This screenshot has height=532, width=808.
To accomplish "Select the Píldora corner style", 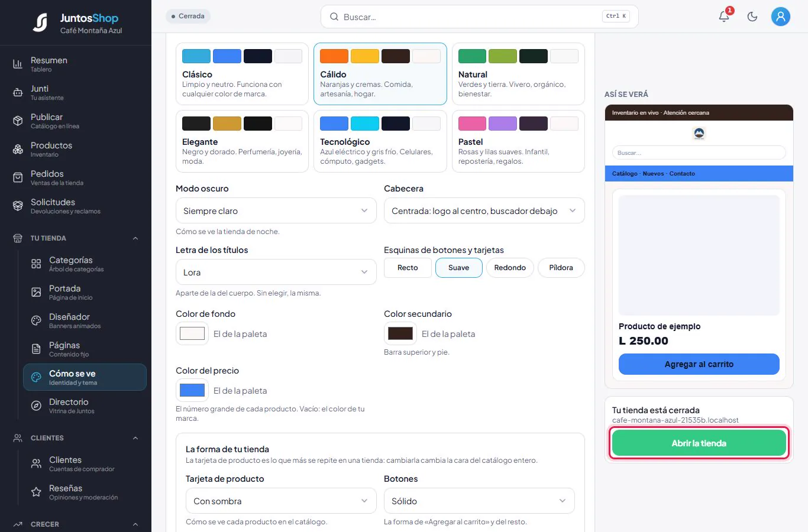I will pos(561,268).
